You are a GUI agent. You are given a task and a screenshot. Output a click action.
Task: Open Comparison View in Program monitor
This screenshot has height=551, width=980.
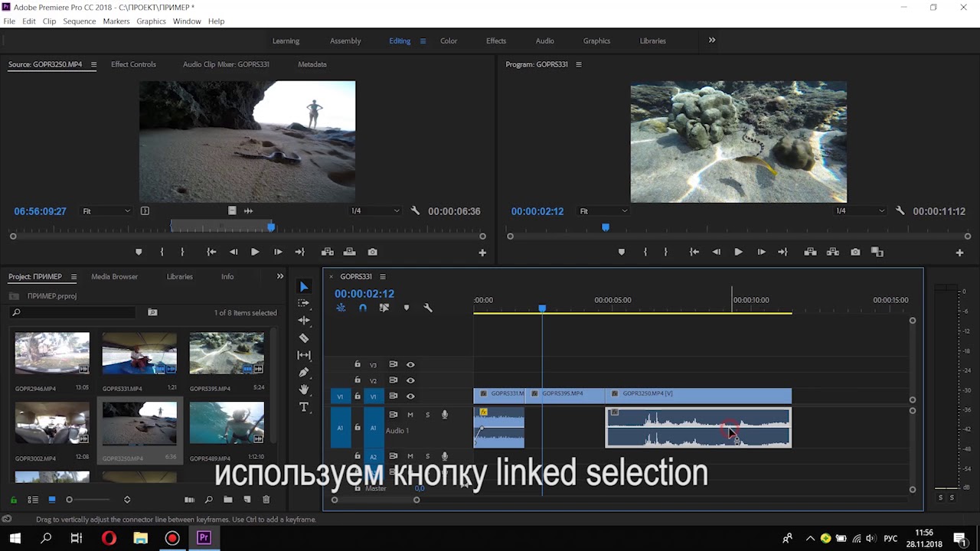point(877,252)
